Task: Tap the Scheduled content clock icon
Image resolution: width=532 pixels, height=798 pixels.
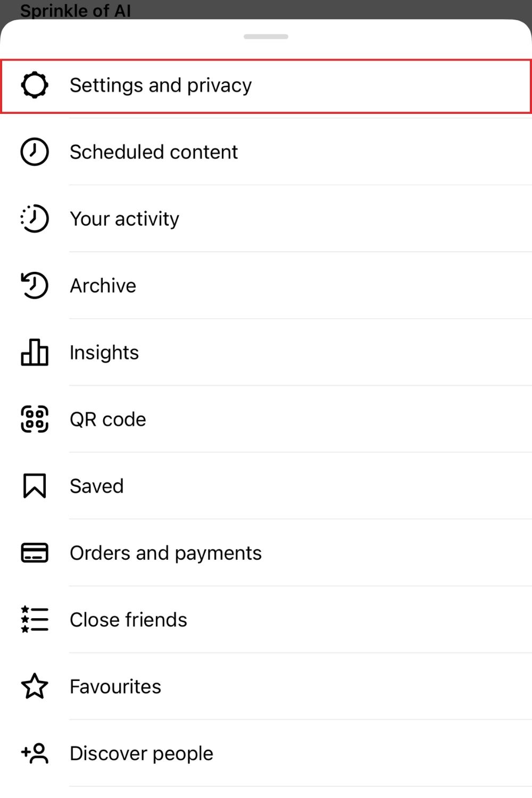Action: tap(35, 152)
